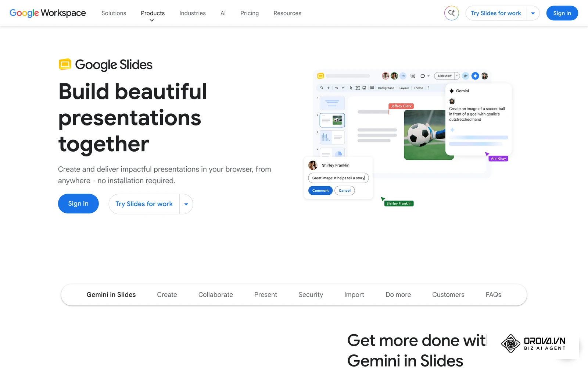Click the Gemini sparkle icon in illustration

(452, 91)
